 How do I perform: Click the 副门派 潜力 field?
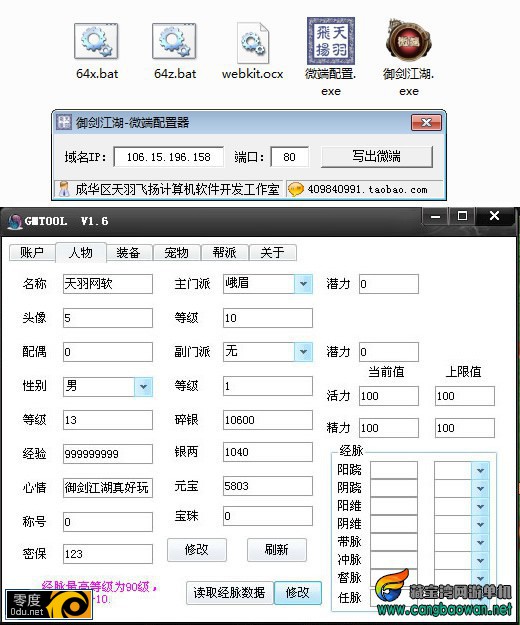click(389, 352)
